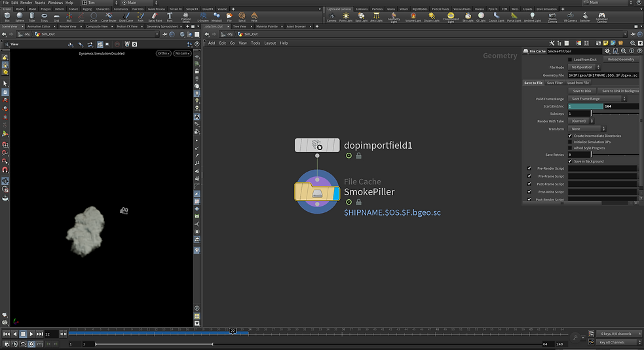This screenshot has width=644, height=350.
Task: Open the Render With Take dropdown
Action: click(x=581, y=121)
